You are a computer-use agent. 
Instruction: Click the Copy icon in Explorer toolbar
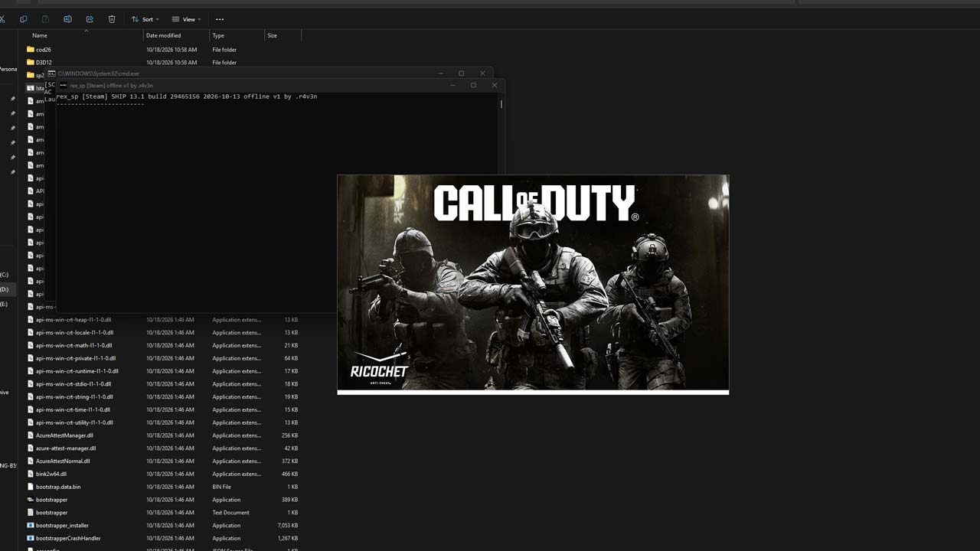[23, 19]
